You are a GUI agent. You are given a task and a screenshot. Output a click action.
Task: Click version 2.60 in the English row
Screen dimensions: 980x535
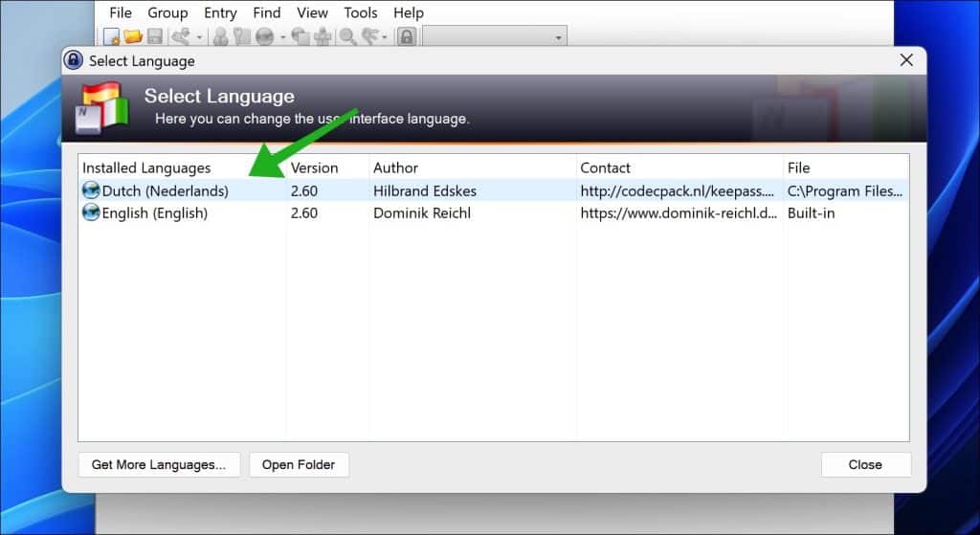(304, 213)
